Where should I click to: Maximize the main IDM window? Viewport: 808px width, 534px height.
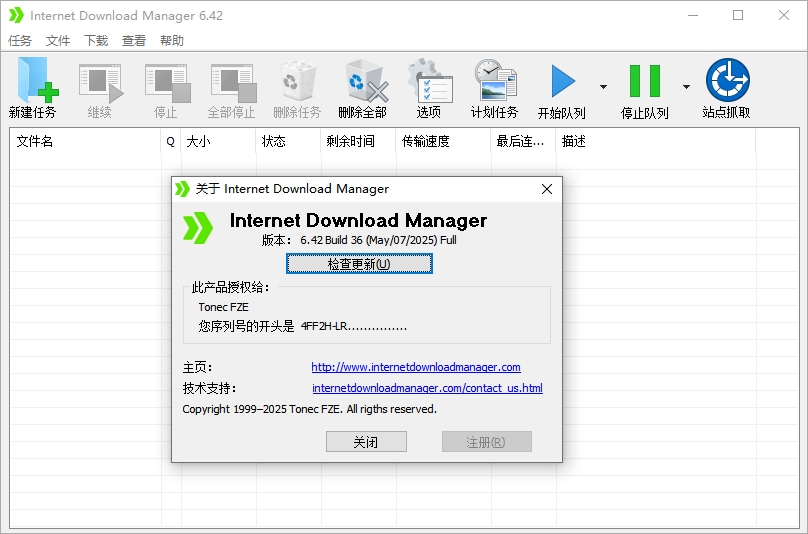click(738, 15)
